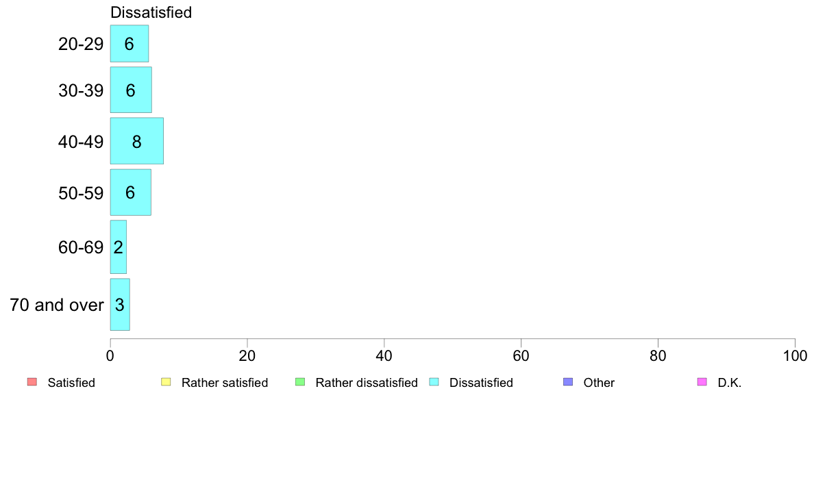Click the blue Other legend swatch
The image size is (814, 504).
[568, 382]
